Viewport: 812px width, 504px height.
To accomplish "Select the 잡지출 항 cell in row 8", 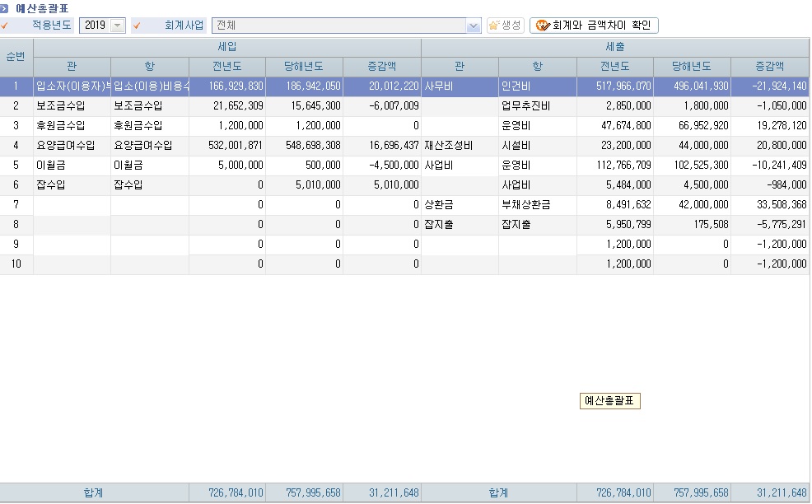I will click(x=538, y=224).
